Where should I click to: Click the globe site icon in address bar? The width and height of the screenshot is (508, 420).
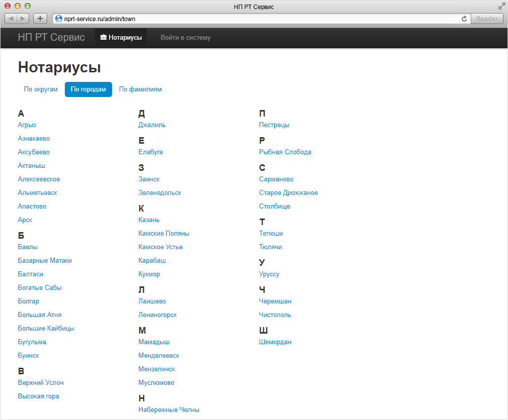click(59, 19)
